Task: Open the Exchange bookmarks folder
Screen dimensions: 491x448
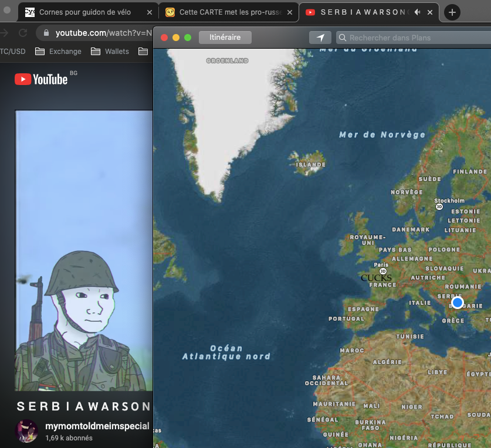Action: 59,52
